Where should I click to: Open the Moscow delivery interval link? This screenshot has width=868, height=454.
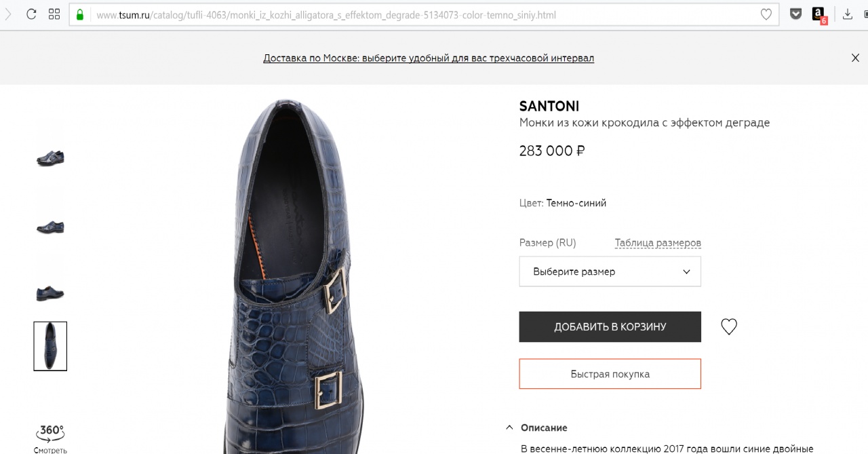429,58
